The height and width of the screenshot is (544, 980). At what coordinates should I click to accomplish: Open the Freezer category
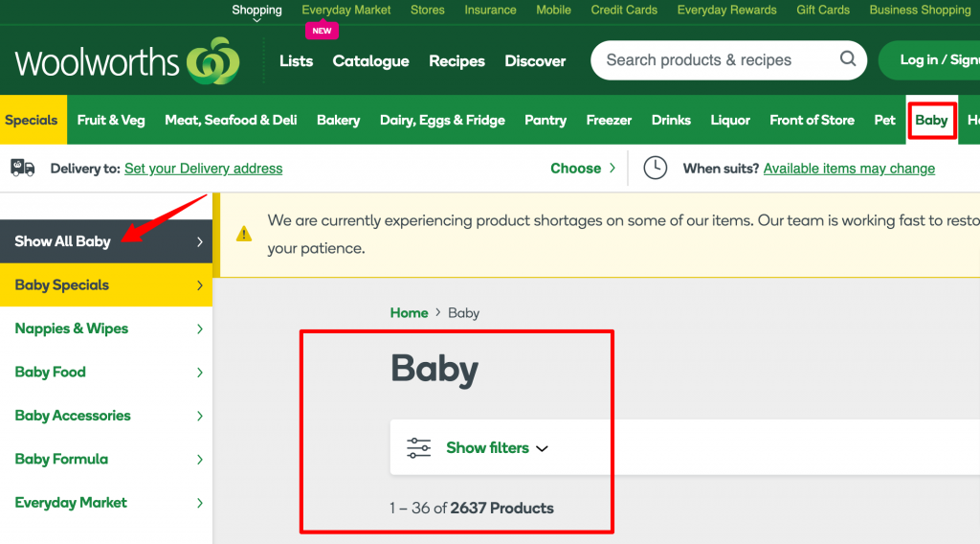tap(609, 120)
